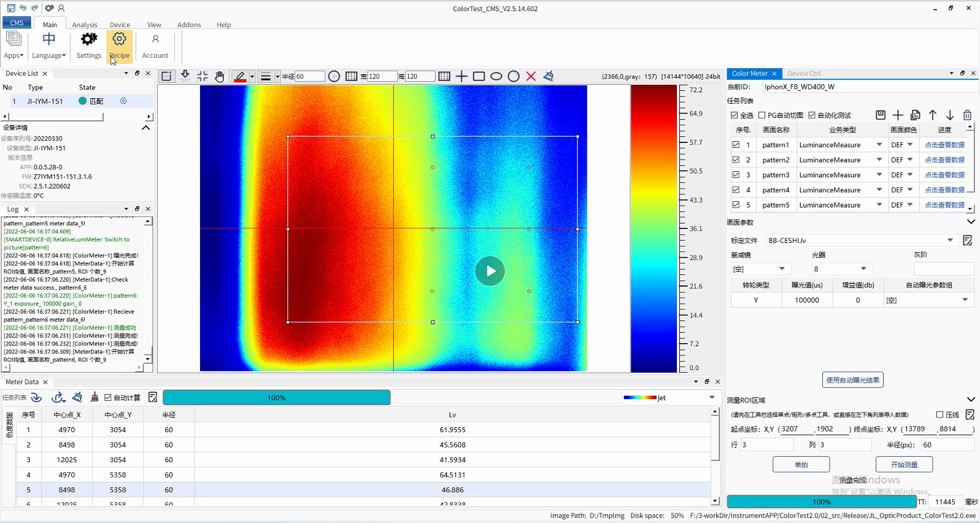Click the crosshair tool in image toolbar
The image size is (980, 523).
(x=461, y=76)
